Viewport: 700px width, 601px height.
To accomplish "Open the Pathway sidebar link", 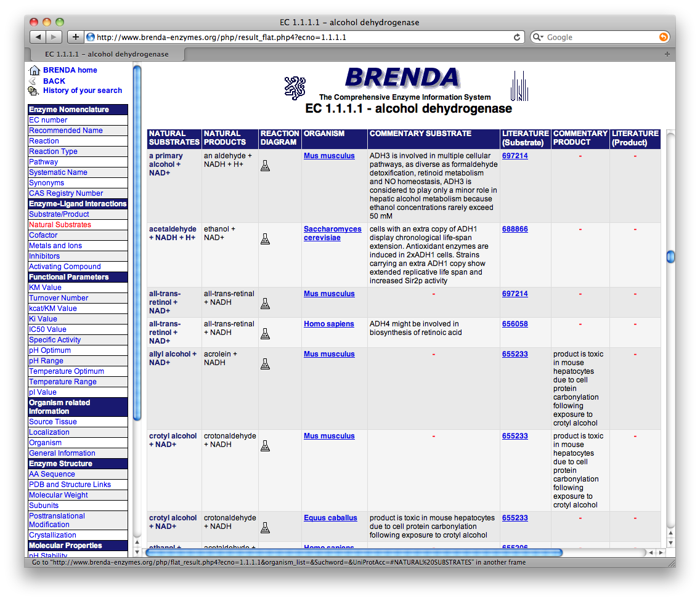I will [43, 161].
